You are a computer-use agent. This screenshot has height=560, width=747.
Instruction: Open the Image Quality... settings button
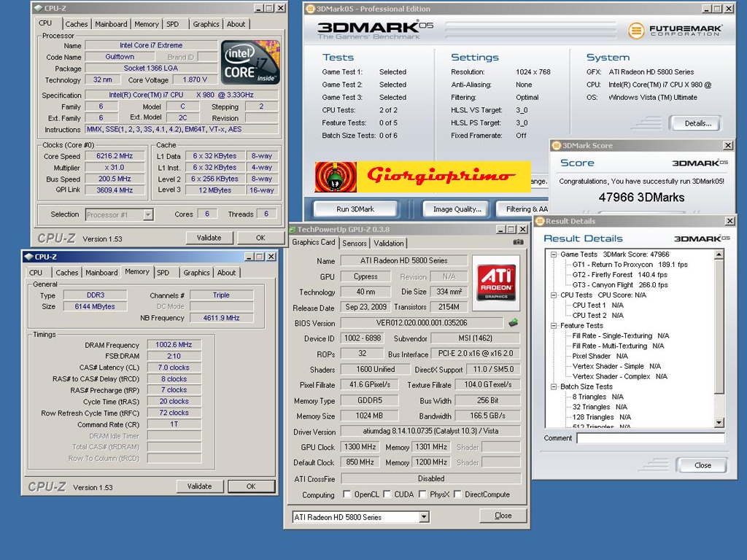(457, 209)
